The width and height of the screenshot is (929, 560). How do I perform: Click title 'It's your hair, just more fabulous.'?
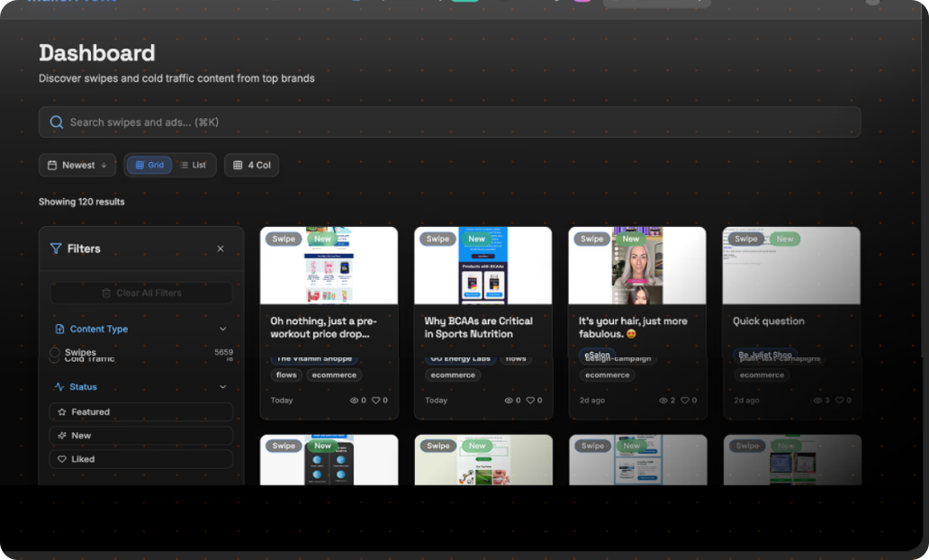pos(633,327)
